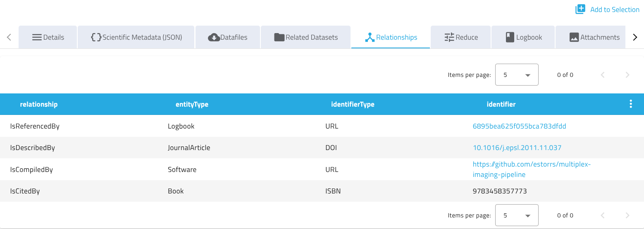Click the bottom '0 of 0' range label
This screenshot has height=229, width=644.
click(565, 215)
